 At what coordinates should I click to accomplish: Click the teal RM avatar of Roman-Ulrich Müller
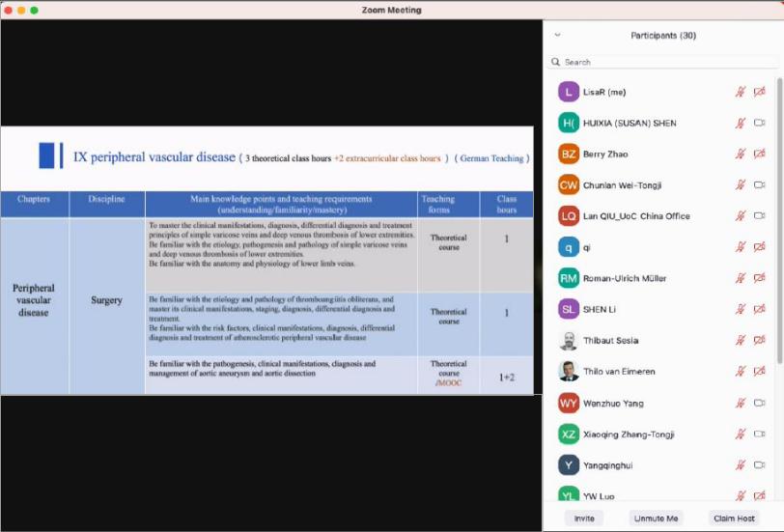(x=569, y=278)
